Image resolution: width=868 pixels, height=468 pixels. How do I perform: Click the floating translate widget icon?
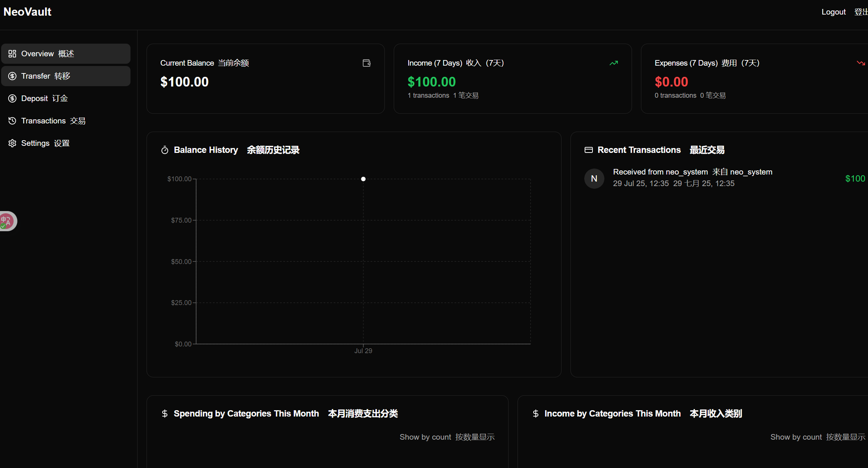coord(7,221)
